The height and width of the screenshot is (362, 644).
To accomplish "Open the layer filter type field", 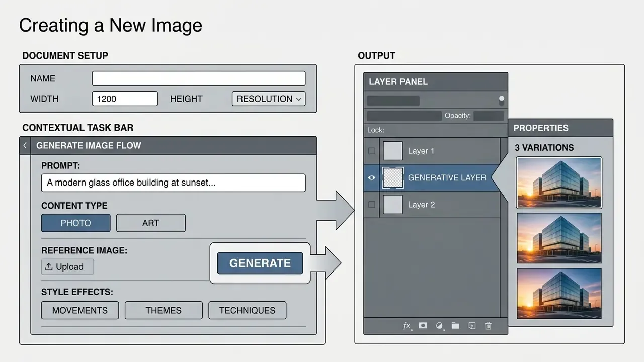I will point(393,100).
